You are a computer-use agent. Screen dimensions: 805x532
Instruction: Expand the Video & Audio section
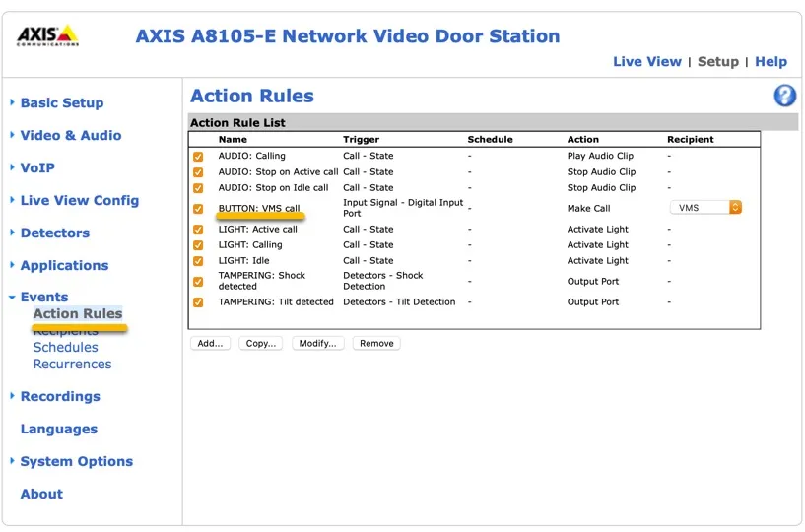pyautogui.click(x=71, y=135)
